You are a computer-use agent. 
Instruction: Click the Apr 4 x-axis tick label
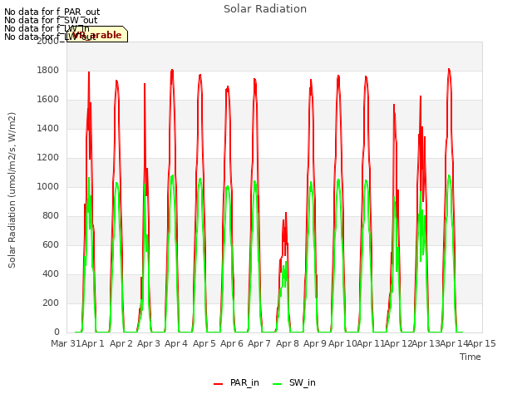tap(176, 343)
